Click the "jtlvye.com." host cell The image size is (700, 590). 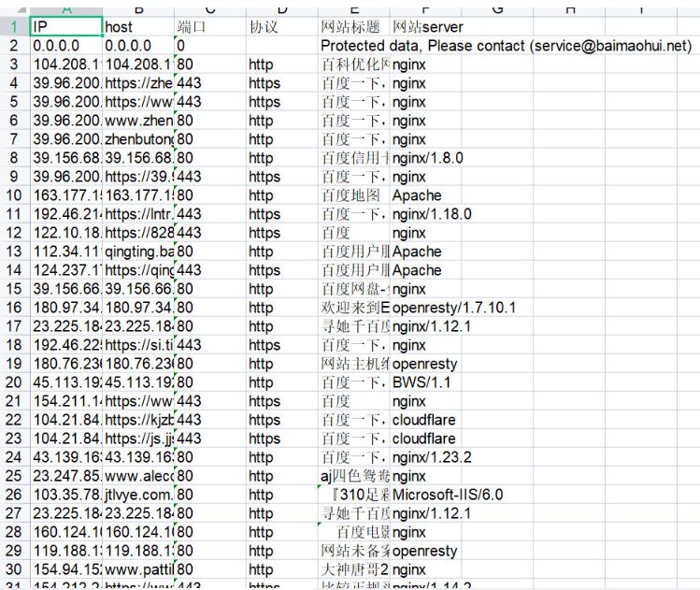138,496
